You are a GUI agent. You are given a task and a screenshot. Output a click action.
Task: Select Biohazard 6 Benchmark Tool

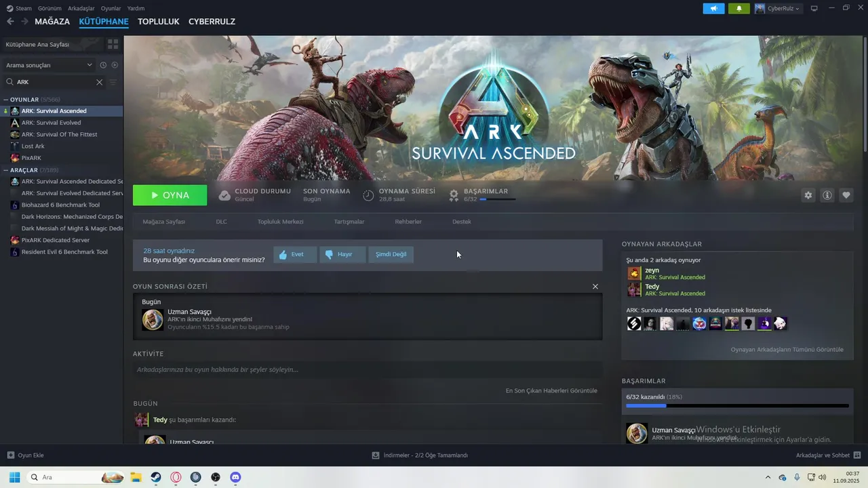(62, 205)
